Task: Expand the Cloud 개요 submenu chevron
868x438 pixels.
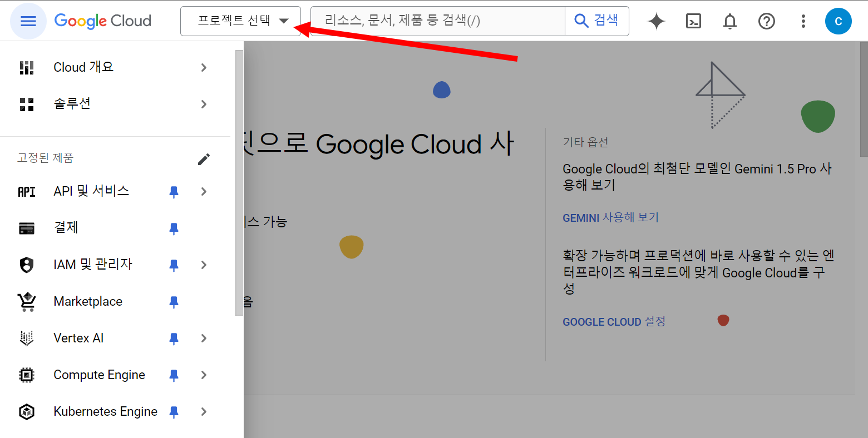Action: 204,68
